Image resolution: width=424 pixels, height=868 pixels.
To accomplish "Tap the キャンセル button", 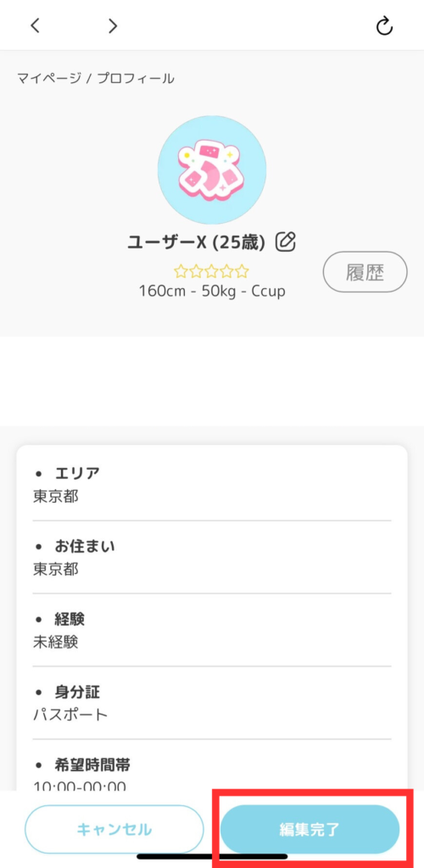I will point(114,829).
